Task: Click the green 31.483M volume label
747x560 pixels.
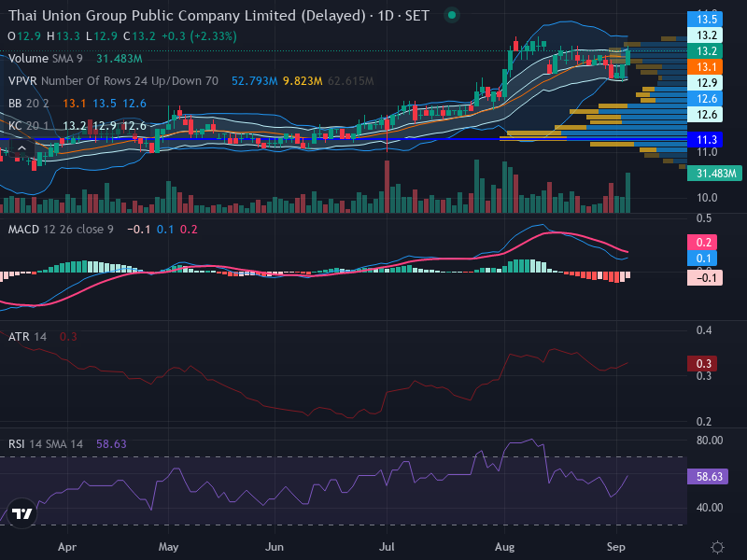Action: (714, 174)
